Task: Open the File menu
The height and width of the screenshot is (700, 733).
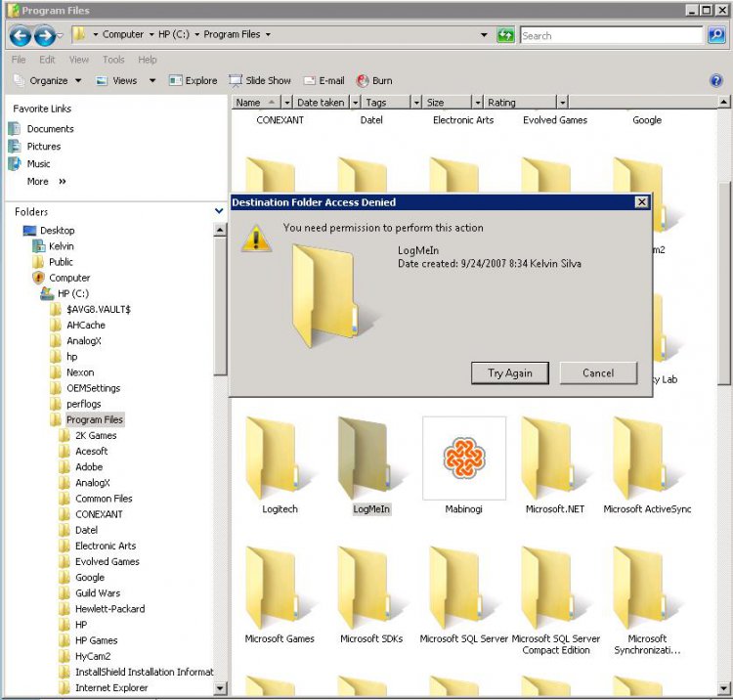Action: [x=19, y=60]
